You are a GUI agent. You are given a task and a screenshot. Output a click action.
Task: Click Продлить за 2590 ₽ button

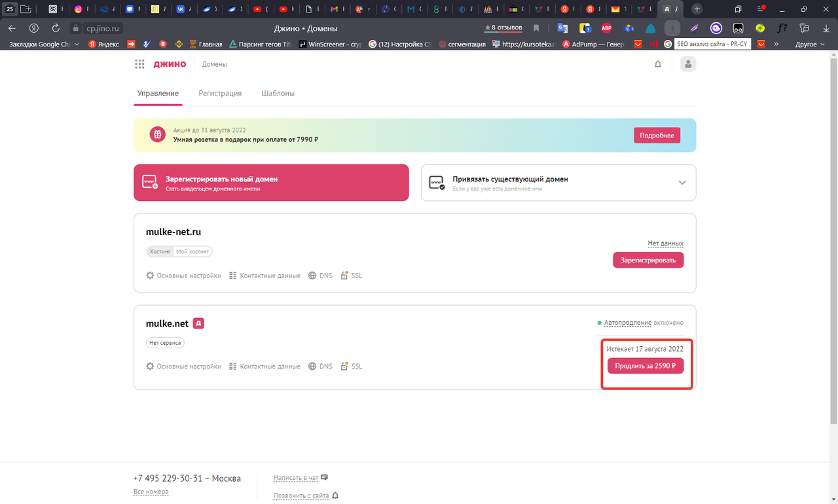[x=646, y=366]
